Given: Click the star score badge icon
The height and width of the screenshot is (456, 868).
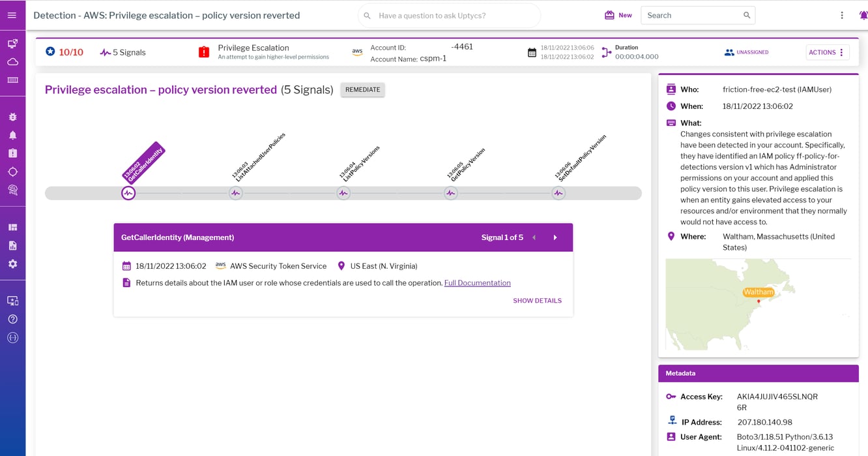Looking at the screenshot, I should click(x=50, y=52).
